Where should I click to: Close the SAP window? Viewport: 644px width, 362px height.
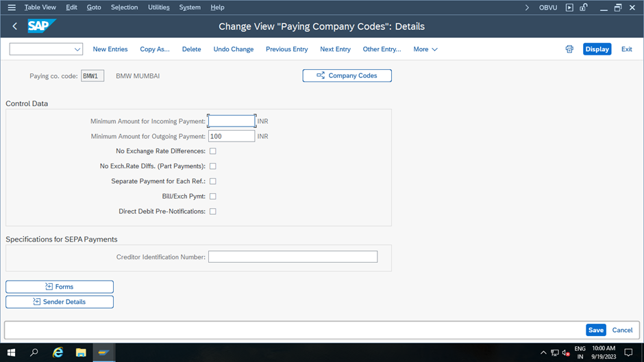(632, 8)
